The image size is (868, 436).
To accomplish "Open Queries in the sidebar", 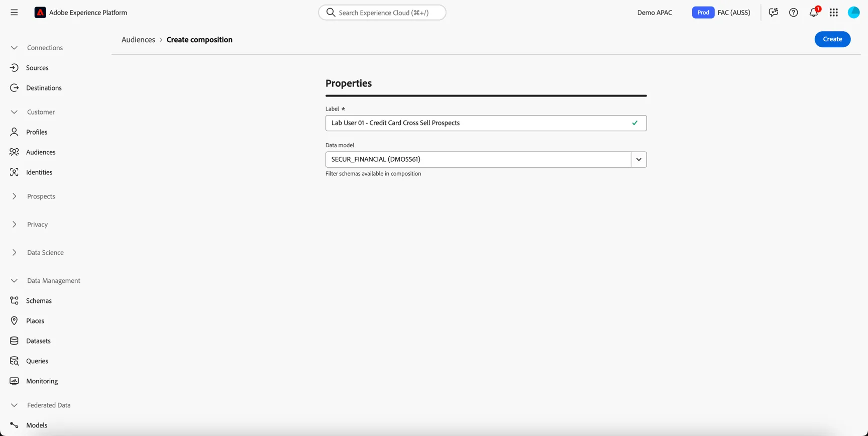I will pos(37,361).
